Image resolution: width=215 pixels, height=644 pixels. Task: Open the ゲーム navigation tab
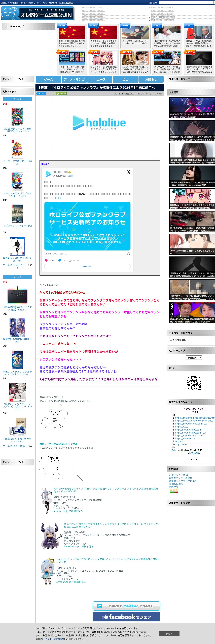click(49, 79)
